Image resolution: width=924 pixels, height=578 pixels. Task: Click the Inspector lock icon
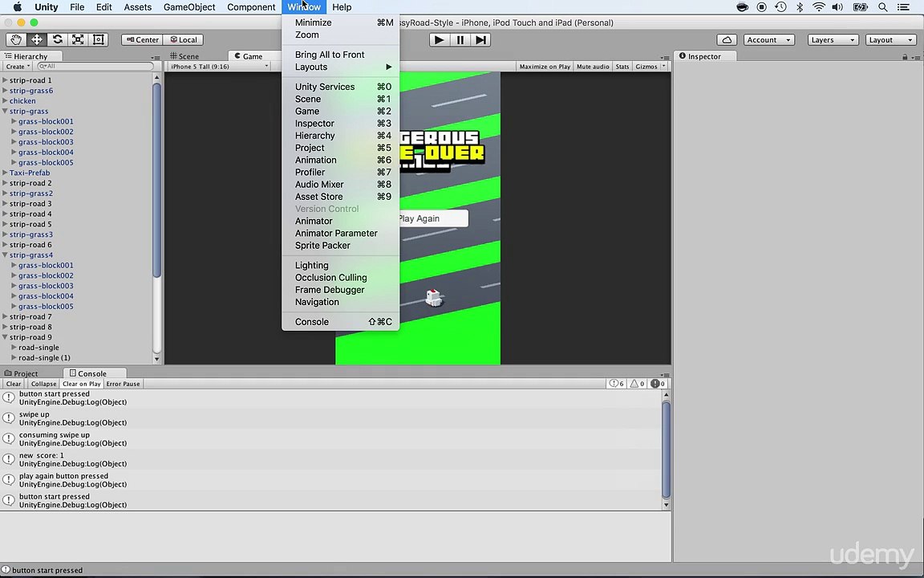pos(905,57)
